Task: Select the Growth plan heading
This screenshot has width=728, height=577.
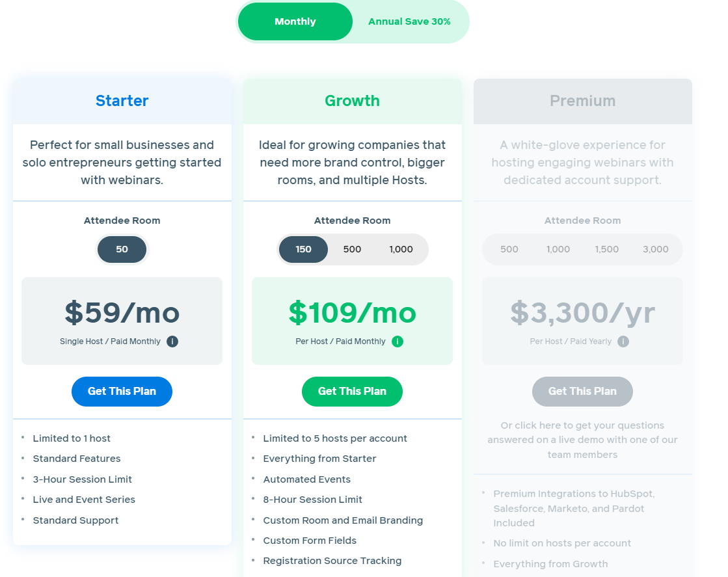Action: click(x=353, y=101)
